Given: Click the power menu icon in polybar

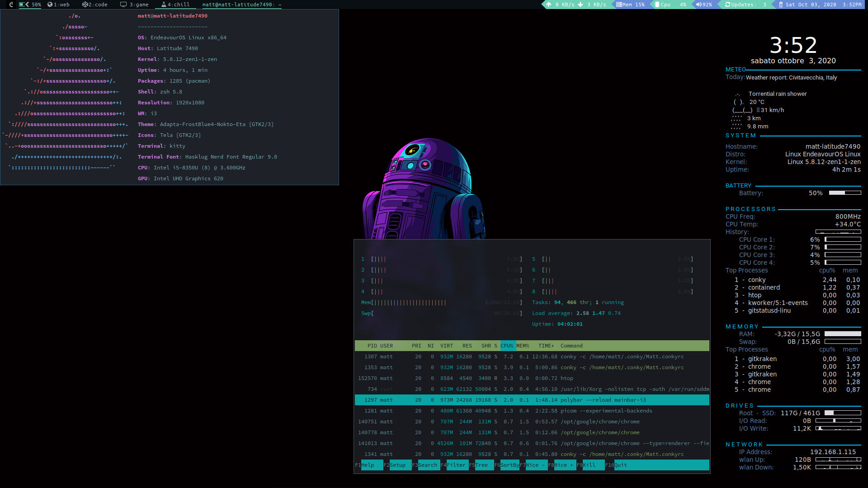Looking at the screenshot, I should click(11, 5).
